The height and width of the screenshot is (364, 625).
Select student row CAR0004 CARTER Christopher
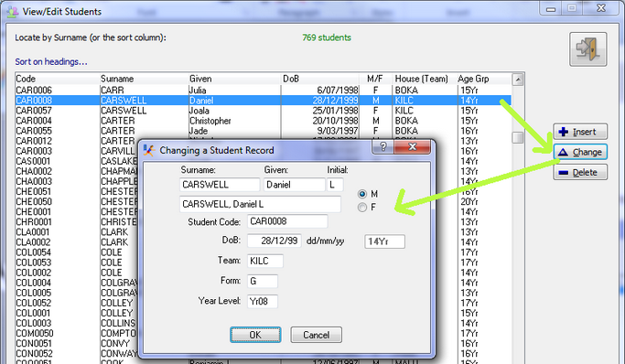pos(263,121)
